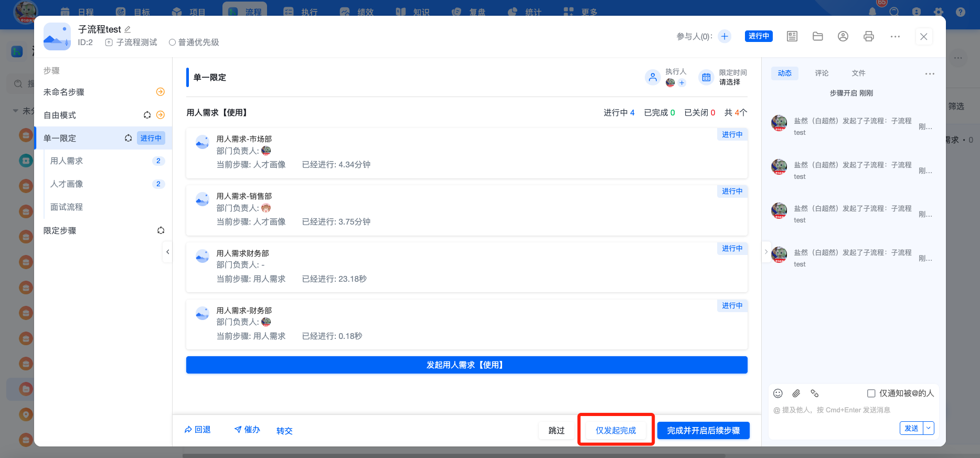
Task: Open the 用人需求财务部 card
Action: (467, 267)
